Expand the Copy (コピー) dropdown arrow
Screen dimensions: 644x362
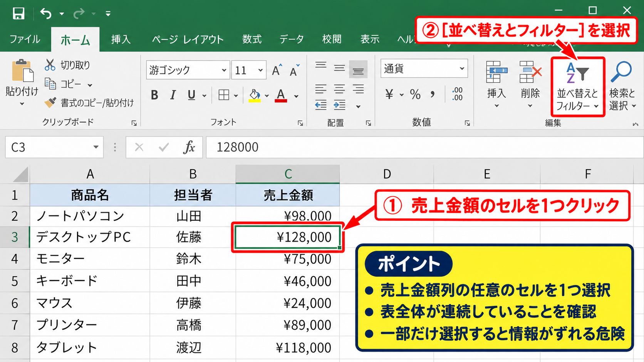click(x=90, y=85)
